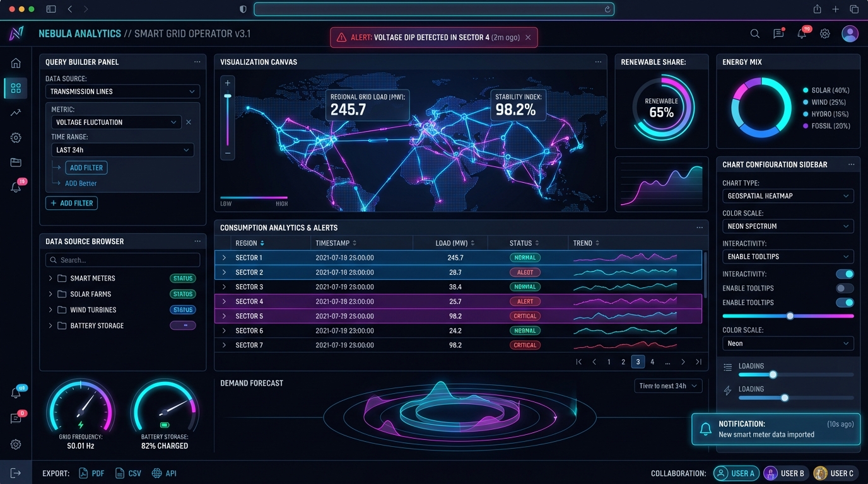868x484 pixels.
Task: Disable the second Enable Tooltips switch
Action: coord(845,303)
